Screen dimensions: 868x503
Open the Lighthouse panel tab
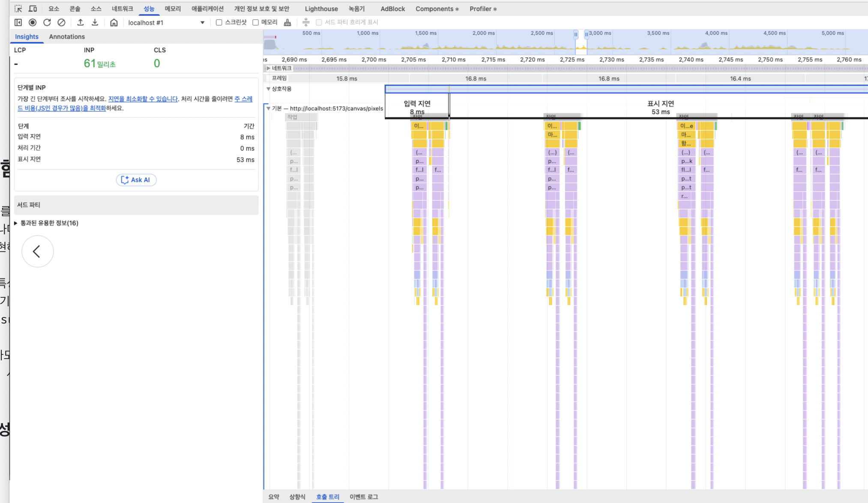[x=321, y=9]
